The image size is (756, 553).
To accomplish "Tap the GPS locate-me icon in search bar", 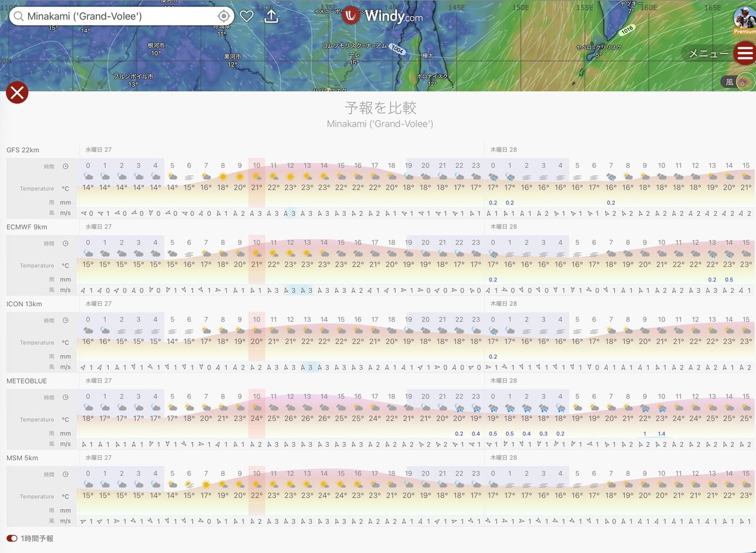I will click(224, 16).
